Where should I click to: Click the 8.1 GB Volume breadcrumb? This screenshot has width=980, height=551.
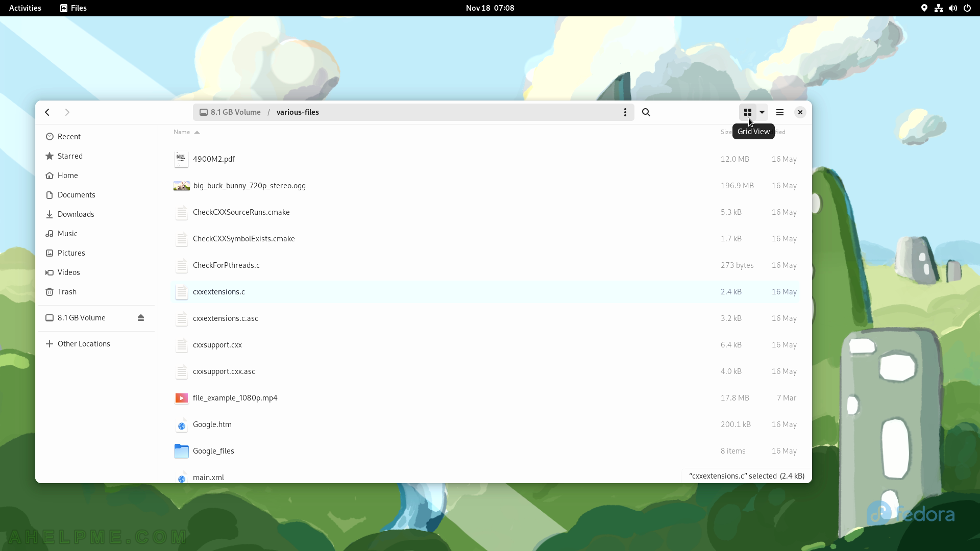[230, 112]
